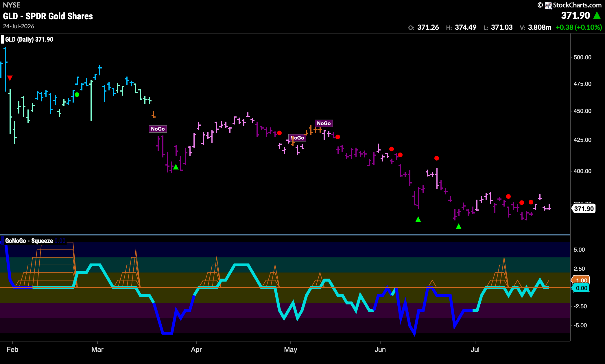605x364 pixels.
Task: Click the Low value 371.03
Action: 502,27
